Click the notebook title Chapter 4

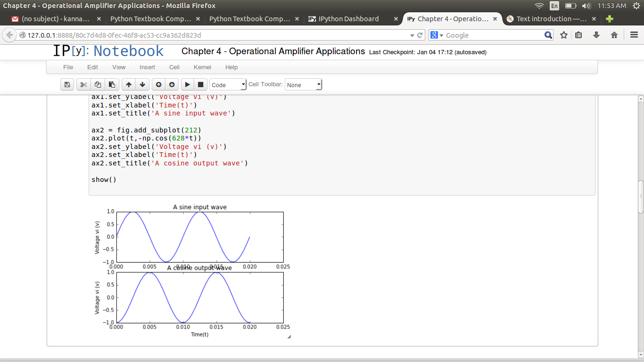[273, 51]
